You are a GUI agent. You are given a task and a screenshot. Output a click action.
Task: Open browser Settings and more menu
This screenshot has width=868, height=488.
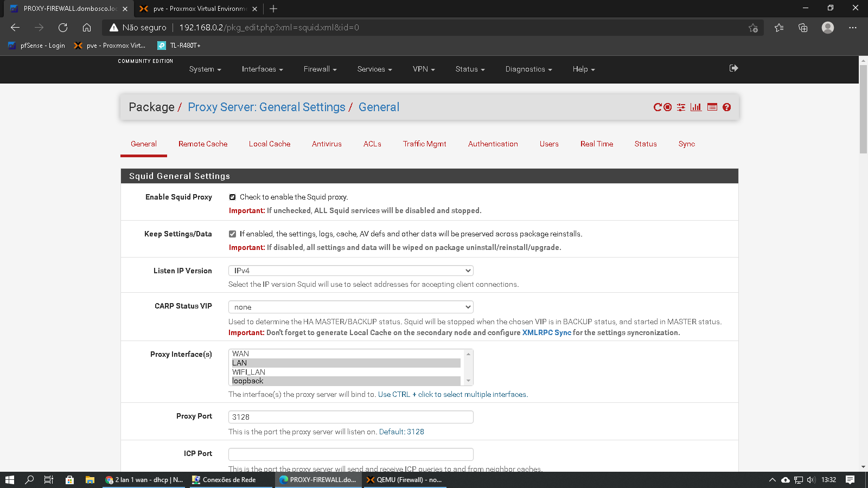tap(853, 28)
